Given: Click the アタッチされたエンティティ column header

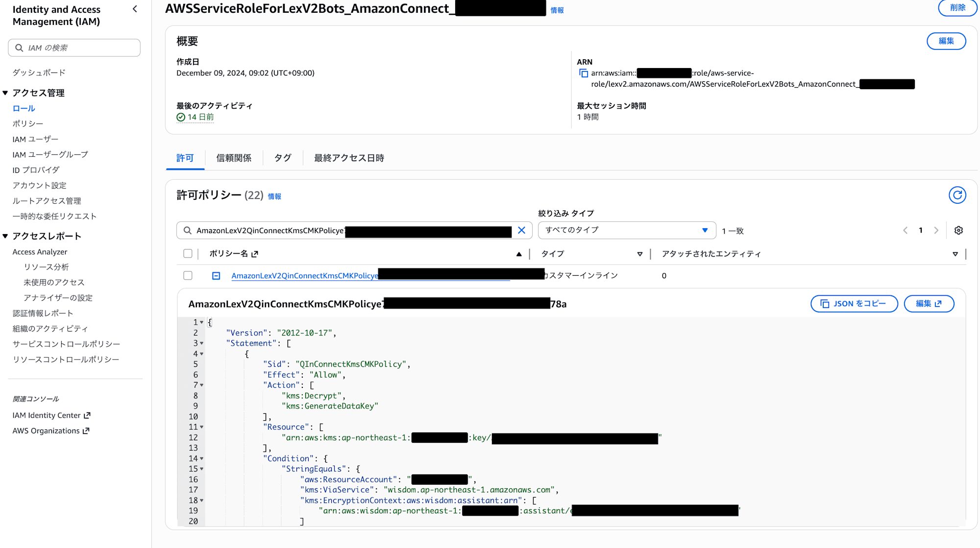Looking at the screenshot, I should [711, 254].
